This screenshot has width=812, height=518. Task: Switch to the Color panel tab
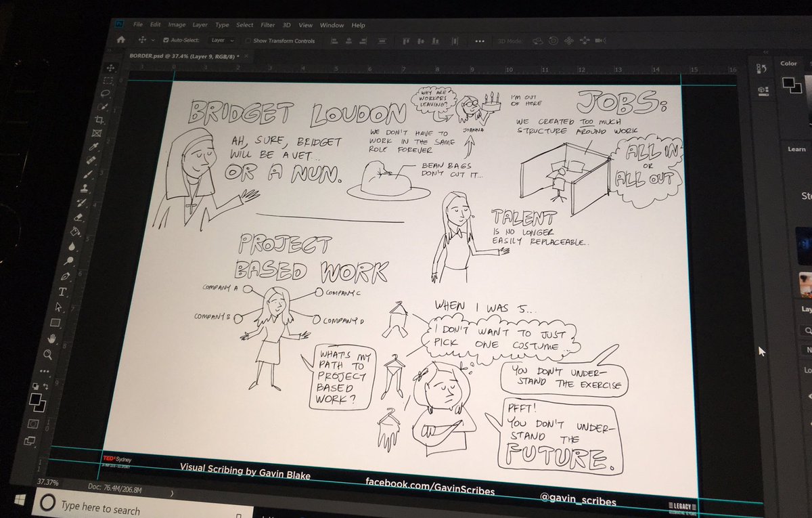pos(788,63)
